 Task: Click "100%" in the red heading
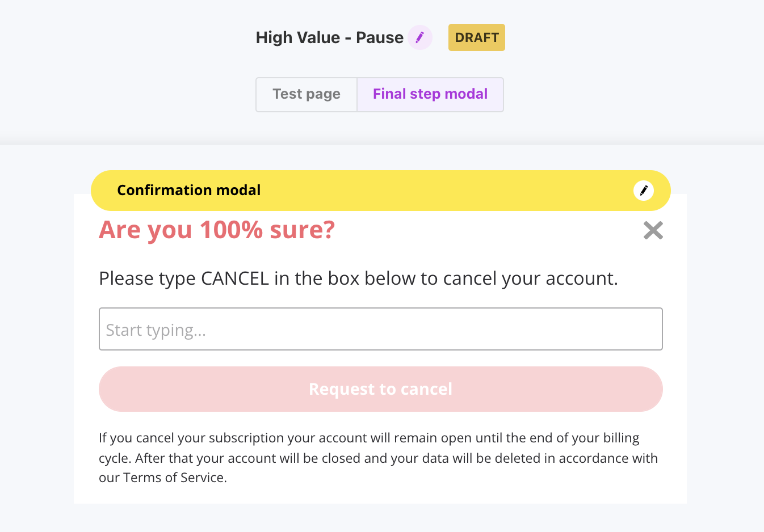[x=231, y=230]
